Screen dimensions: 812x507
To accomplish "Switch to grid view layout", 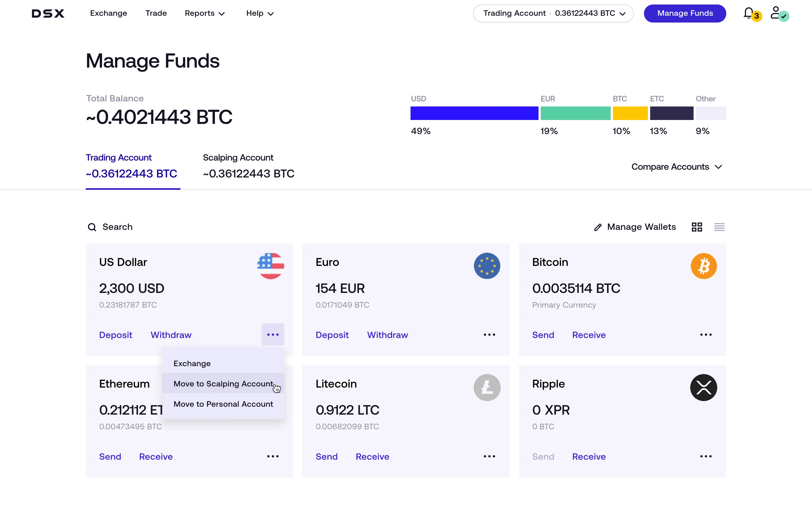I will pyautogui.click(x=697, y=227).
